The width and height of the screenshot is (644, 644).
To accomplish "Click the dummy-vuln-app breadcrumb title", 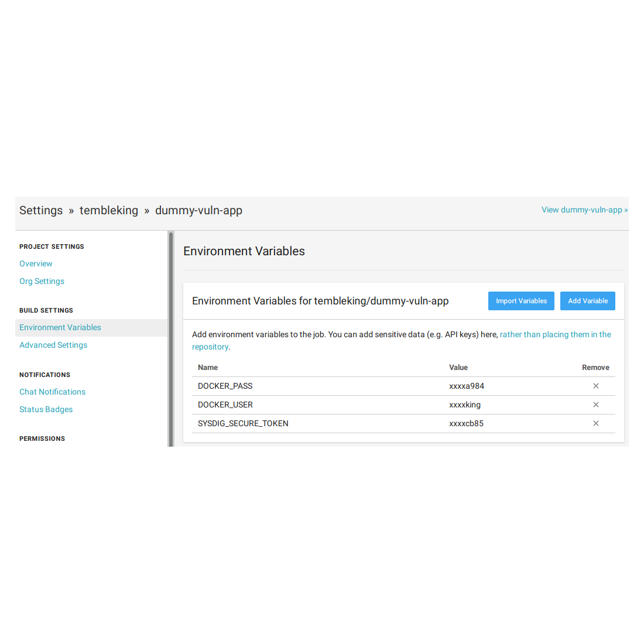I will 198,210.
